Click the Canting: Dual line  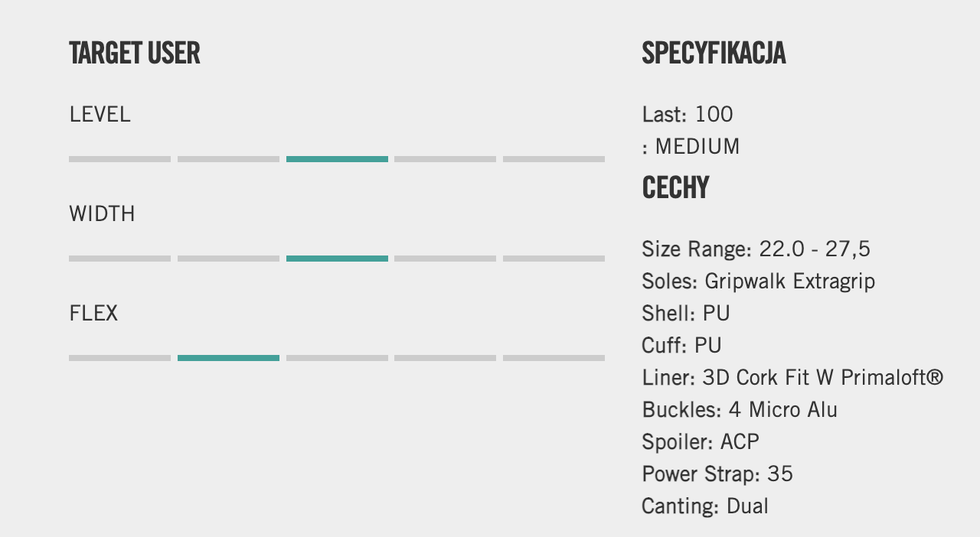705,506
